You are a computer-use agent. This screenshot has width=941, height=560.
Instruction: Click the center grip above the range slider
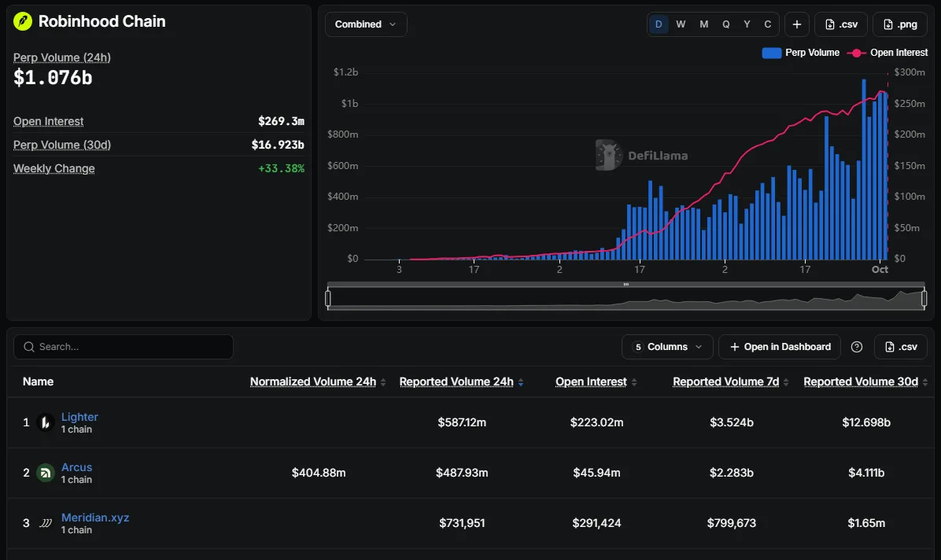(x=626, y=285)
